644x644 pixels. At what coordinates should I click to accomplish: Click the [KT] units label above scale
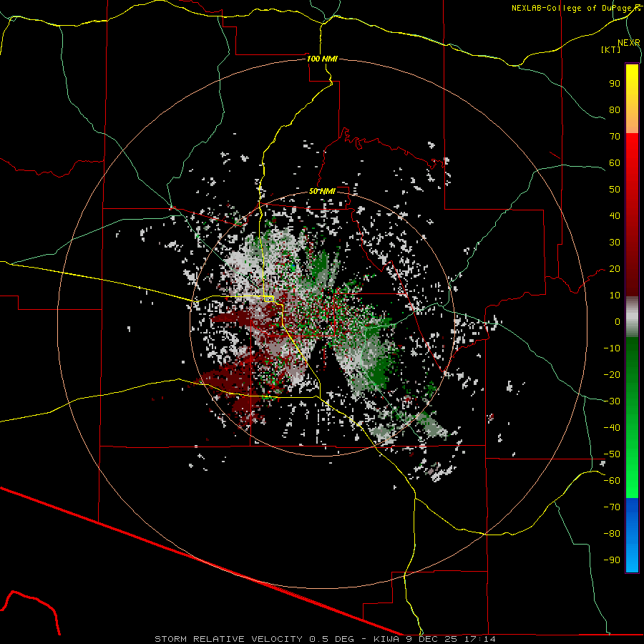pyautogui.click(x=610, y=49)
